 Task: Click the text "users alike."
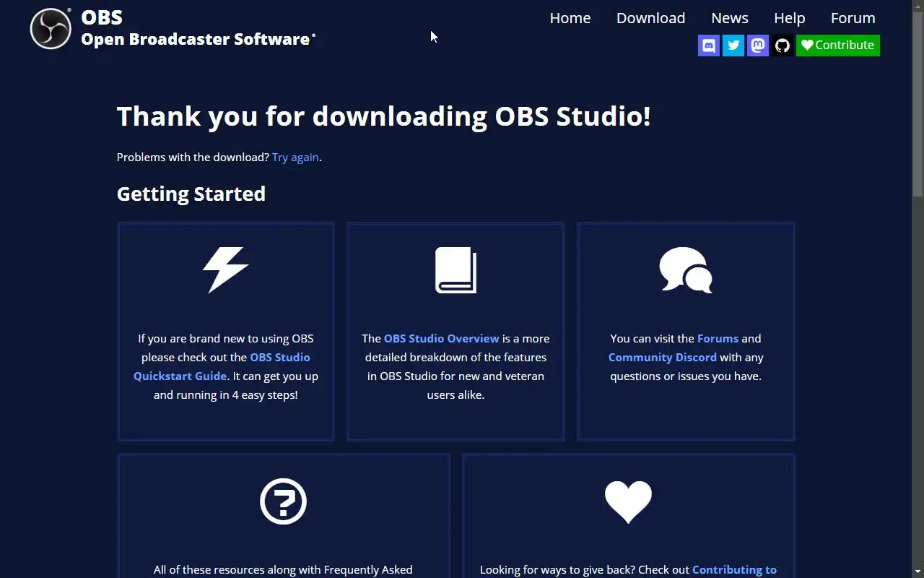click(x=456, y=394)
